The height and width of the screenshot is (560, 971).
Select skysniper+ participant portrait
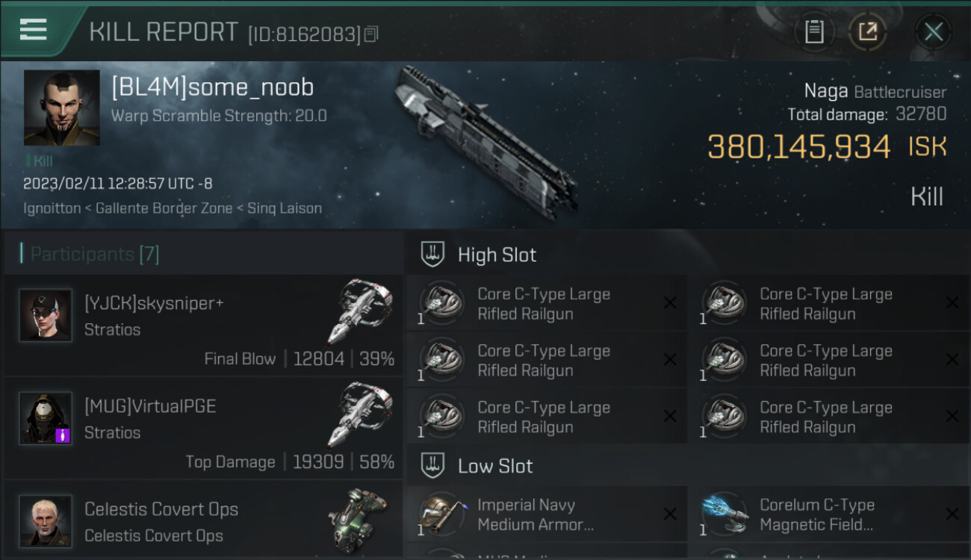46,315
